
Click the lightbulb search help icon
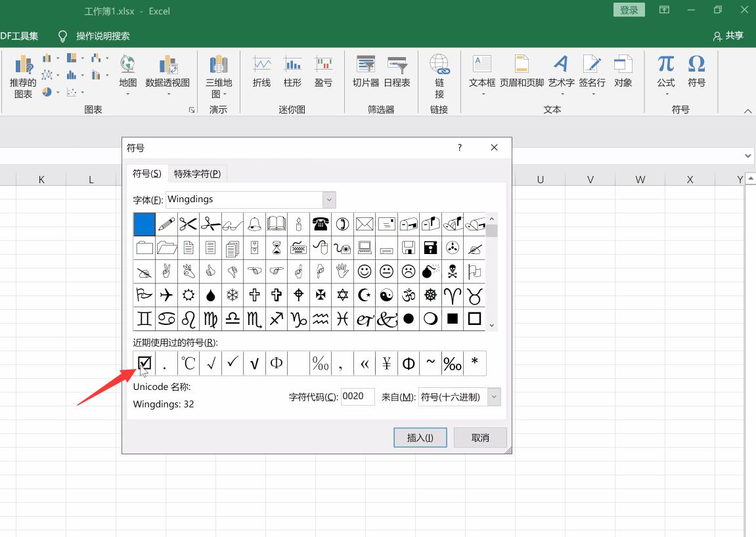pos(62,36)
